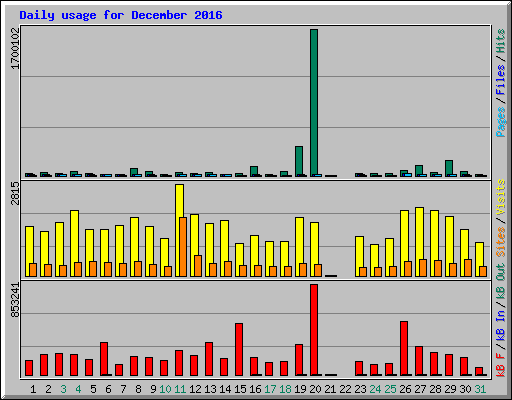Viewport: 512px width, 400px height.
Task: Click the 2815 visits axis value
Action: pyautogui.click(x=15, y=193)
